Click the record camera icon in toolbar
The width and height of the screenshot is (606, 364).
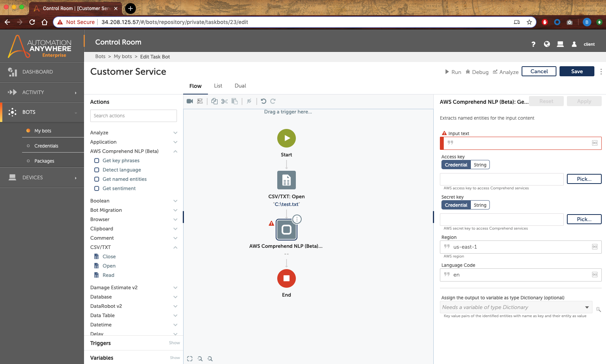[190, 101]
